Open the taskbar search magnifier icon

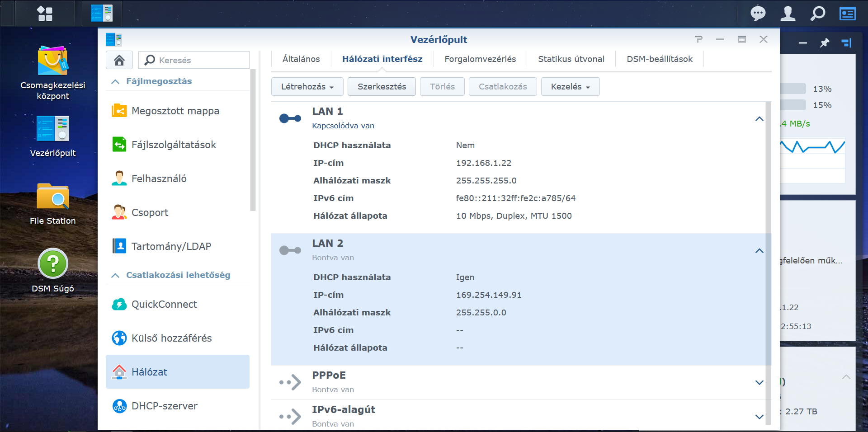817,14
